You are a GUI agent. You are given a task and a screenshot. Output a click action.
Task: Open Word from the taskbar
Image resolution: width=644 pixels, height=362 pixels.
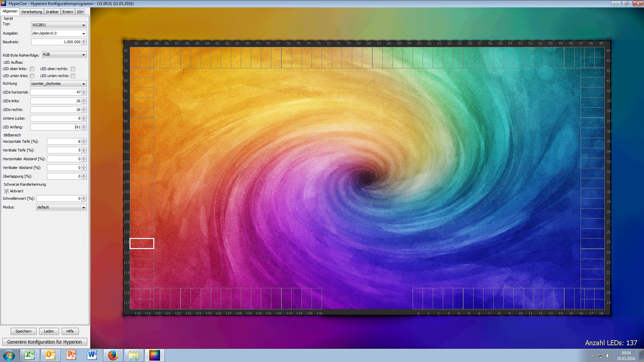click(92, 355)
